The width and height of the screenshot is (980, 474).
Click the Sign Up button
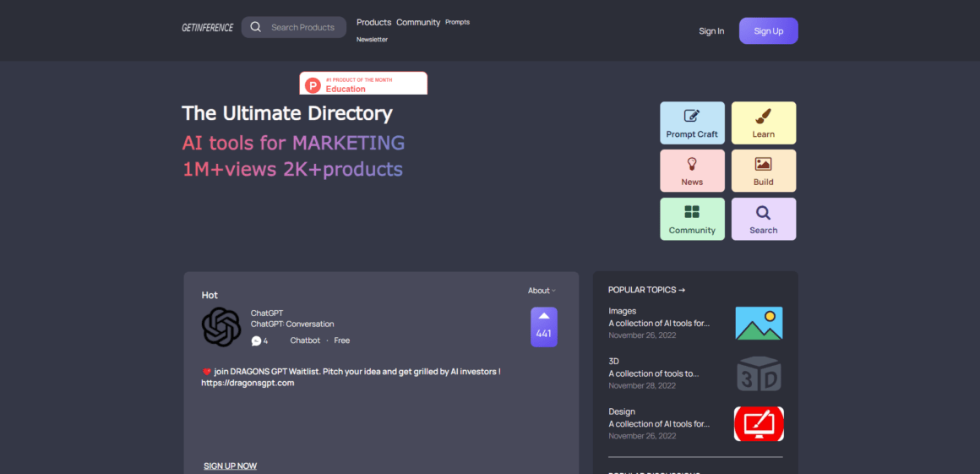point(768,31)
